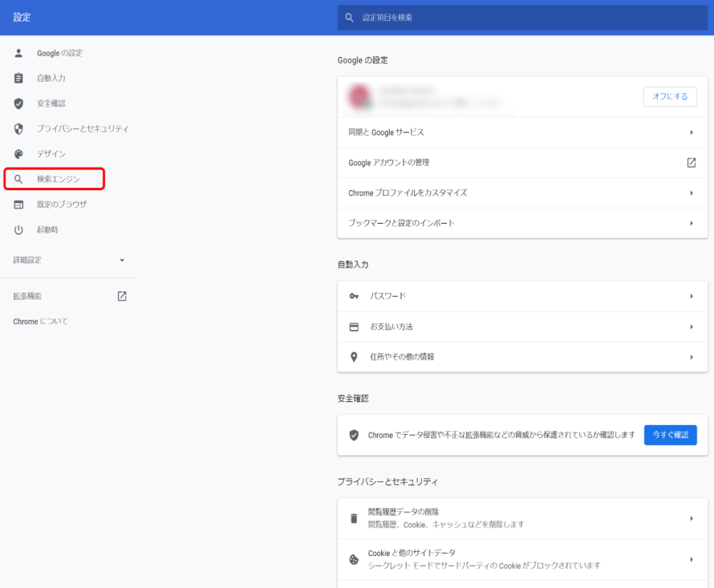Select プライバシーとセキュリティ in the sidebar

point(82,129)
